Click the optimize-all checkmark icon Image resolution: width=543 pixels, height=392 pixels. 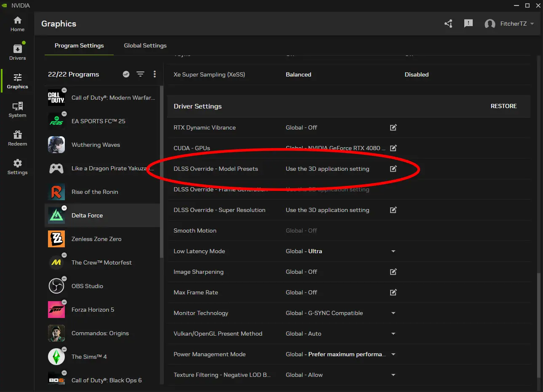click(126, 74)
